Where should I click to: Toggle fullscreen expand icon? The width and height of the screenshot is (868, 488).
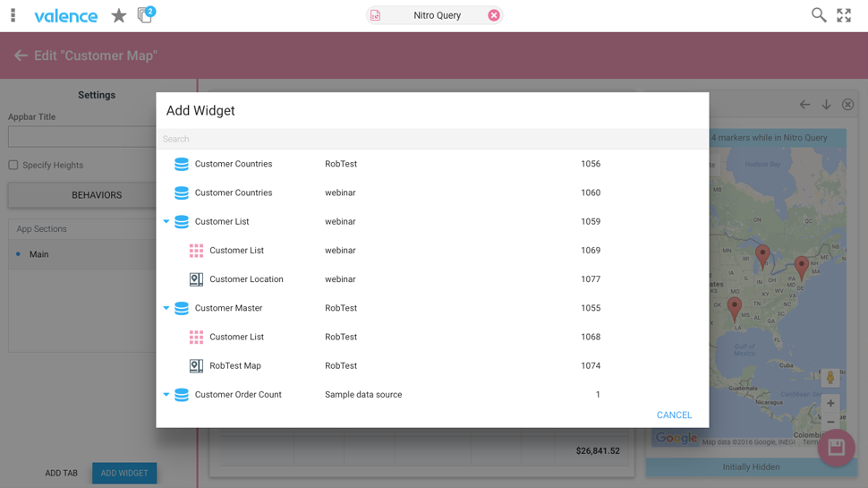[x=844, y=15]
